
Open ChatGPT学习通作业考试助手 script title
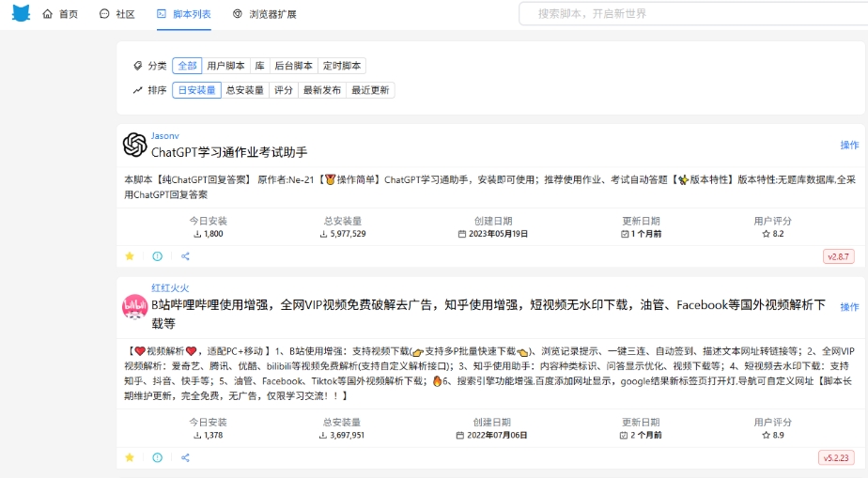click(229, 152)
